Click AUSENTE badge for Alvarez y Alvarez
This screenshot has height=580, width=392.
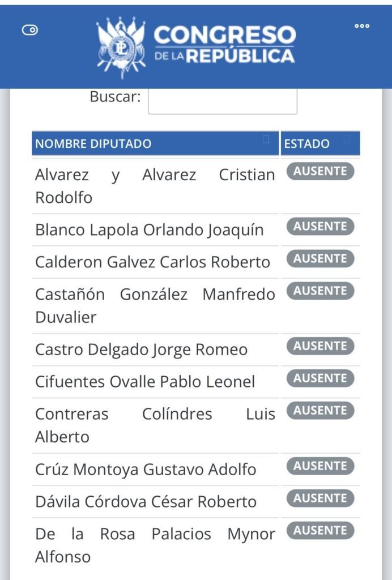(x=320, y=171)
